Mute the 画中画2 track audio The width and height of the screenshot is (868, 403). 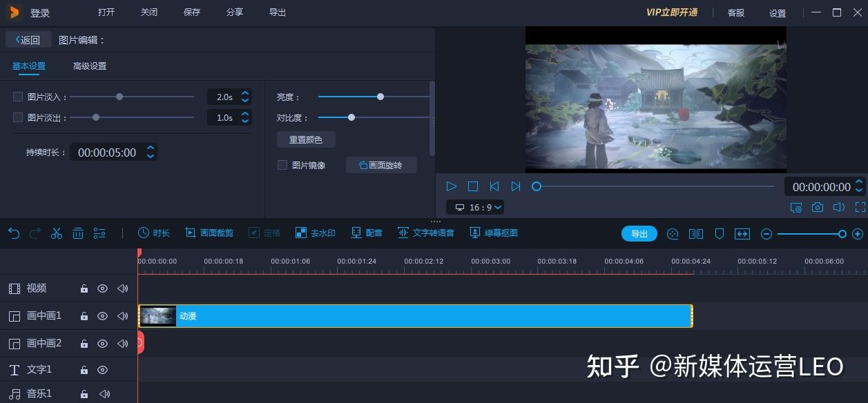[x=123, y=344]
